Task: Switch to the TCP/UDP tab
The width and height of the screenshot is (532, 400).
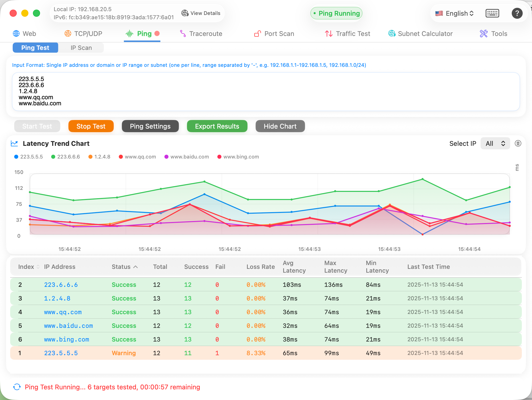Action: (83, 33)
